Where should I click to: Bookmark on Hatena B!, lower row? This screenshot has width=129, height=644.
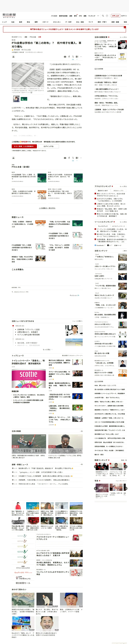coord(77,158)
